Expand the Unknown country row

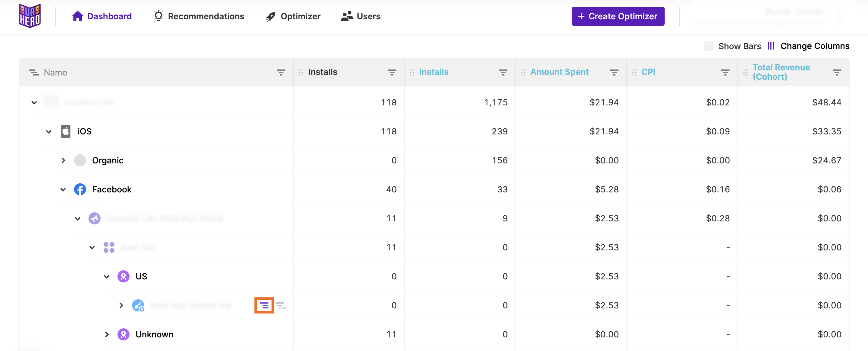[107, 334]
